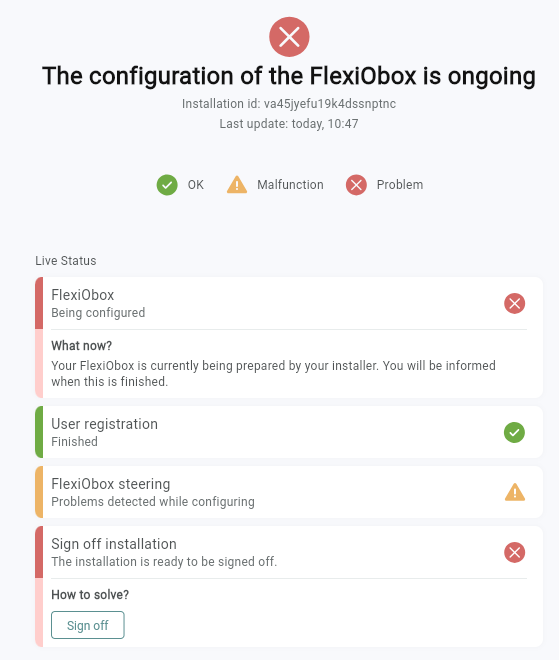The height and width of the screenshot is (660, 559).
Task: Click the Problem legend label
Action: click(399, 185)
